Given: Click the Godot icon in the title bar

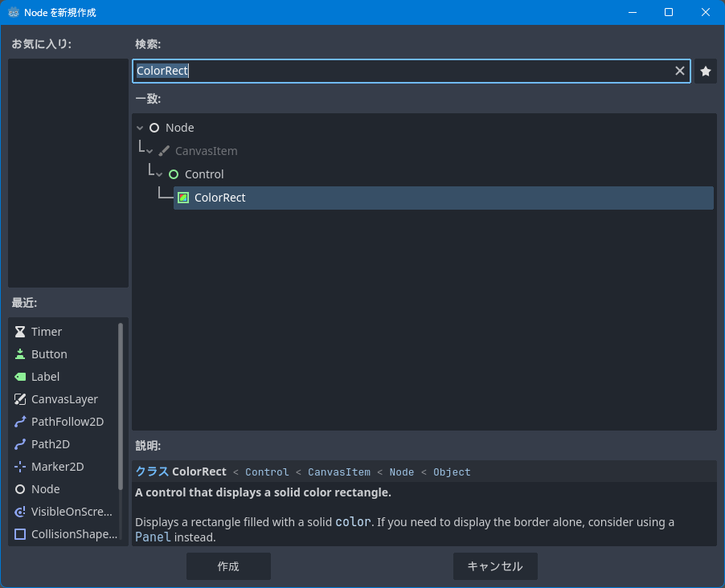Looking at the screenshot, I should [14, 13].
